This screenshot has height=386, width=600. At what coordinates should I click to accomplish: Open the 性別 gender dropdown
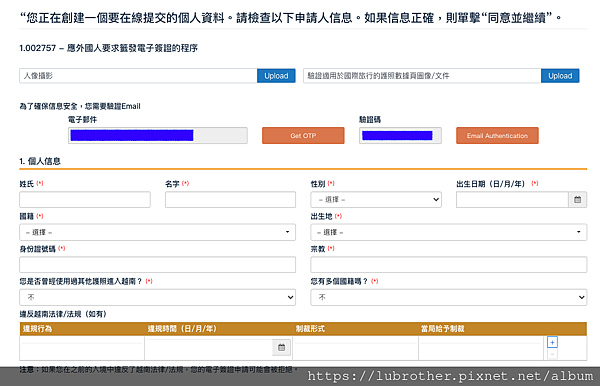point(376,200)
